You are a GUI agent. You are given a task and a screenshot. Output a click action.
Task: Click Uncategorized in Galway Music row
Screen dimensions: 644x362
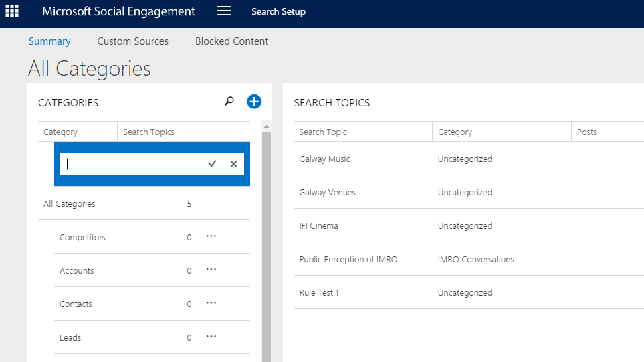[x=465, y=159]
